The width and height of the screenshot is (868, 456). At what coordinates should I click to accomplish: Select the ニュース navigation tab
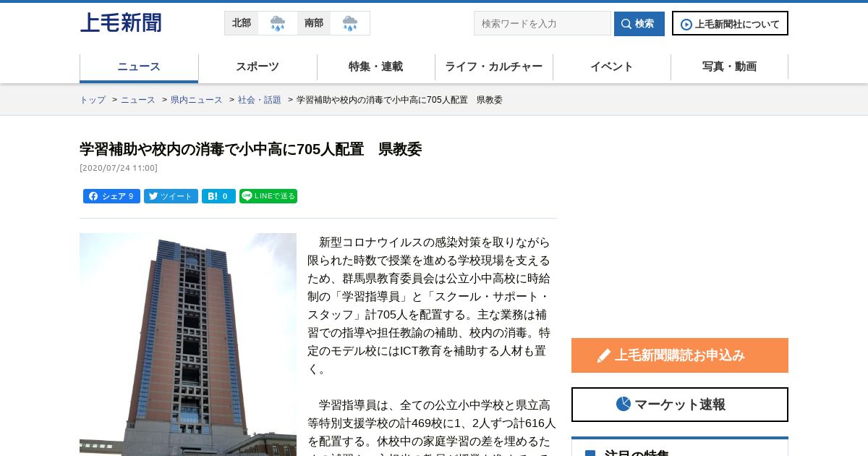(139, 67)
